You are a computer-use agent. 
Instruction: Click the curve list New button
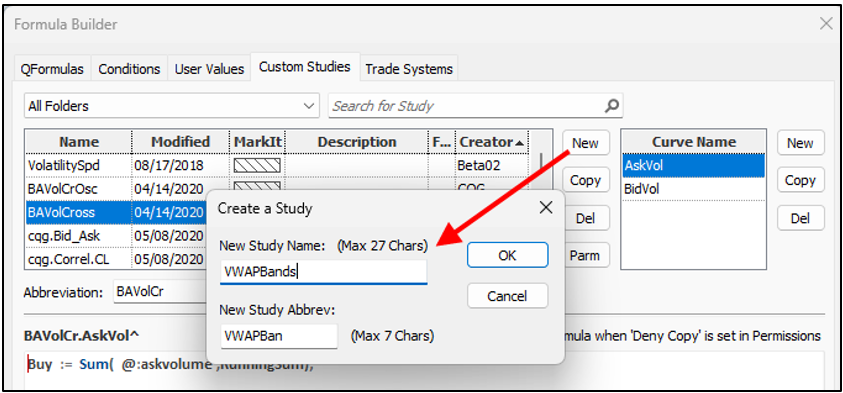800,143
